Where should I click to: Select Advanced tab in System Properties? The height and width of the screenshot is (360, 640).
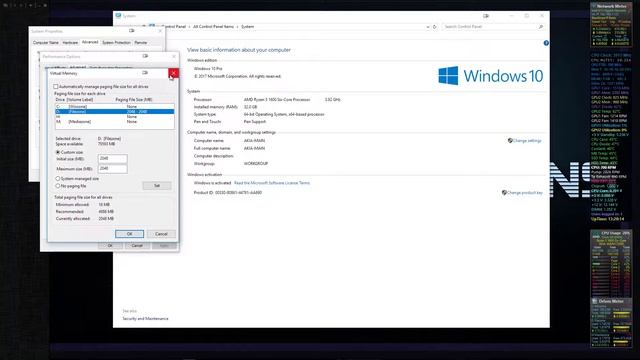[x=90, y=42]
